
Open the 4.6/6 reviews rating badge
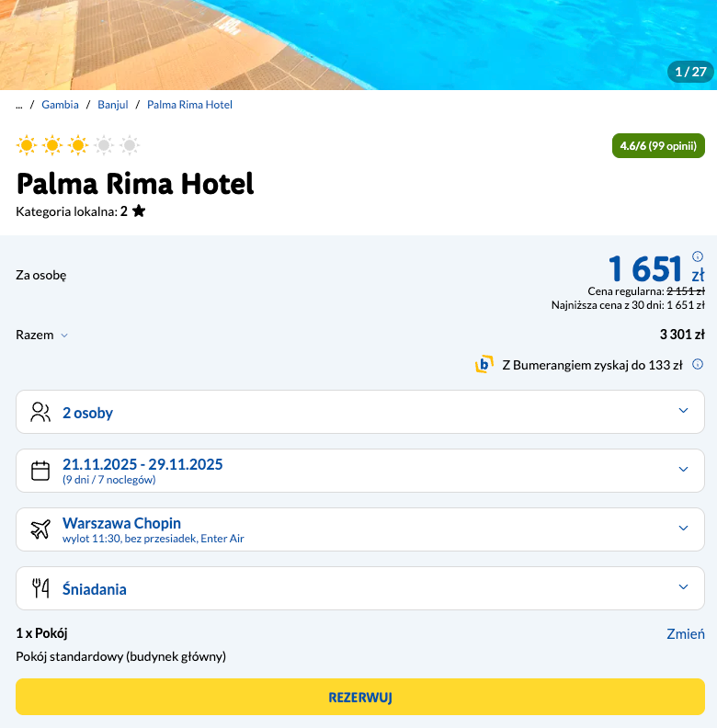pyautogui.click(x=658, y=146)
